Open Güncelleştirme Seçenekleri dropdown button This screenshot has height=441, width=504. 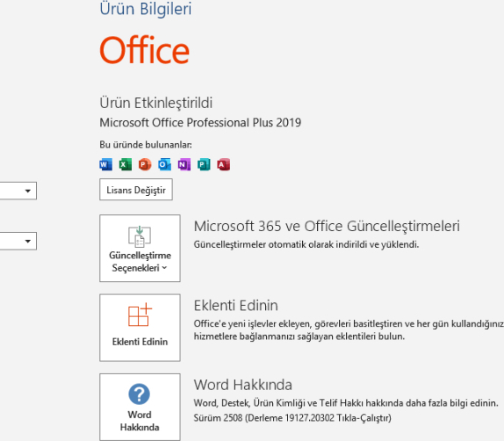click(x=140, y=249)
